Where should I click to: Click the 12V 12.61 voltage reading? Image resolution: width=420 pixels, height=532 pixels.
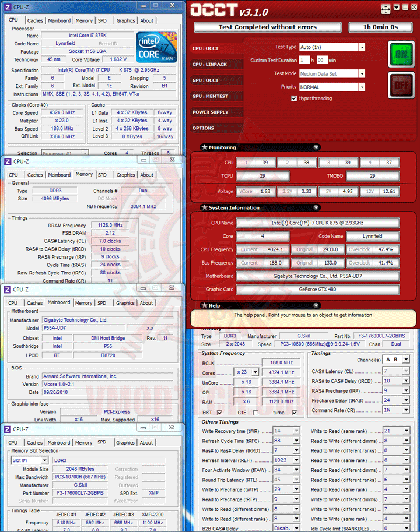pos(380,191)
